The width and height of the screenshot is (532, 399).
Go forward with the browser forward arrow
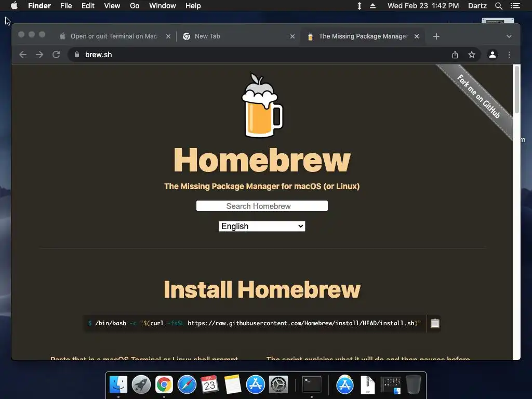(39, 55)
